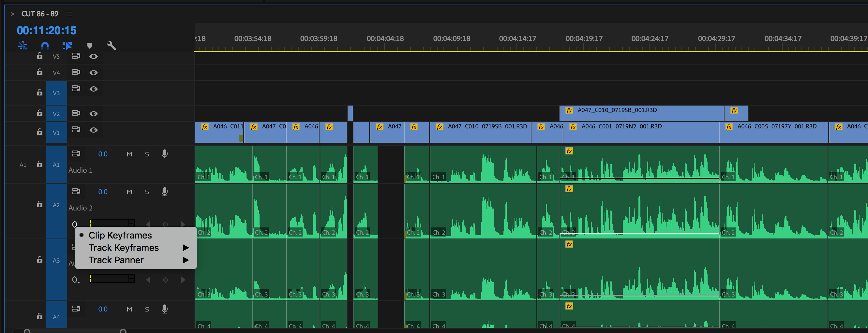Solo the A4 track

[x=147, y=309]
